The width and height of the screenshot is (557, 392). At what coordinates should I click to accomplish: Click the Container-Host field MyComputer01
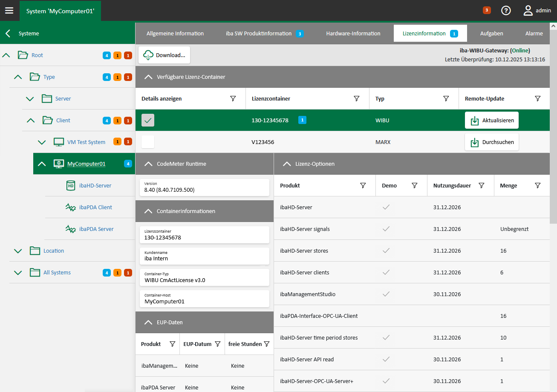coord(205,299)
